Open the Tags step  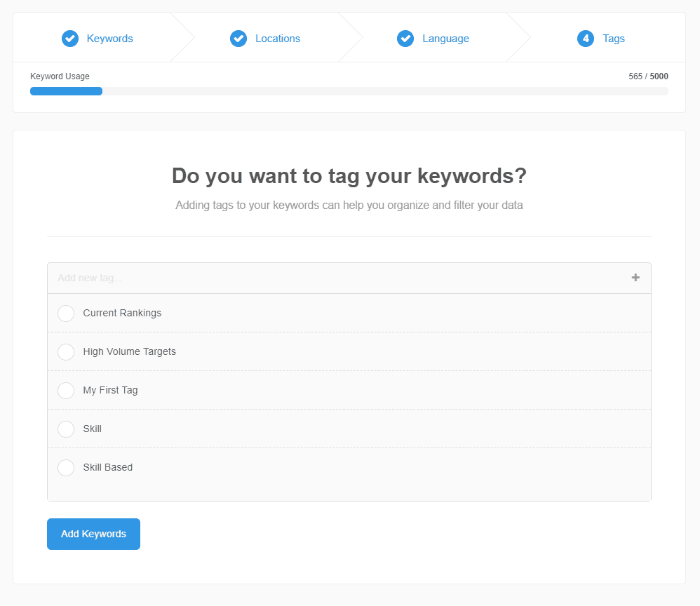[x=611, y=39]
